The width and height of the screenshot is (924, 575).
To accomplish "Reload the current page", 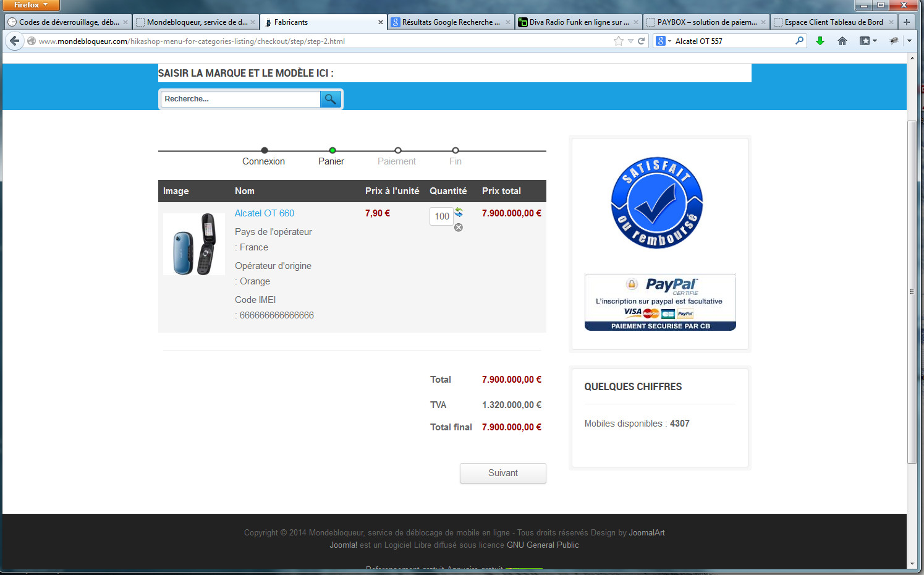I will [x=642, y=41].
